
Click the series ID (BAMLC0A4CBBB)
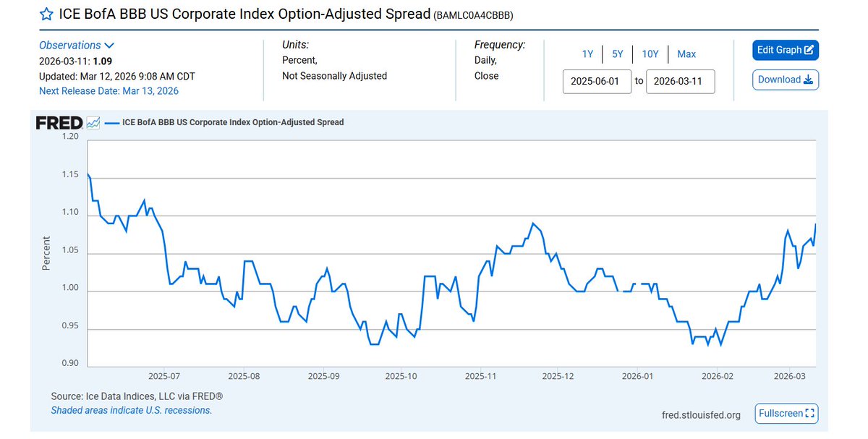point(474,15)
